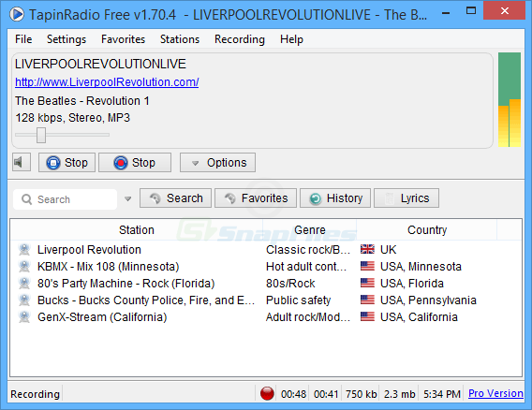Screen dimensions: 532x410
Task: Stop playback with the blue Stop button
Action: point(66,163)
